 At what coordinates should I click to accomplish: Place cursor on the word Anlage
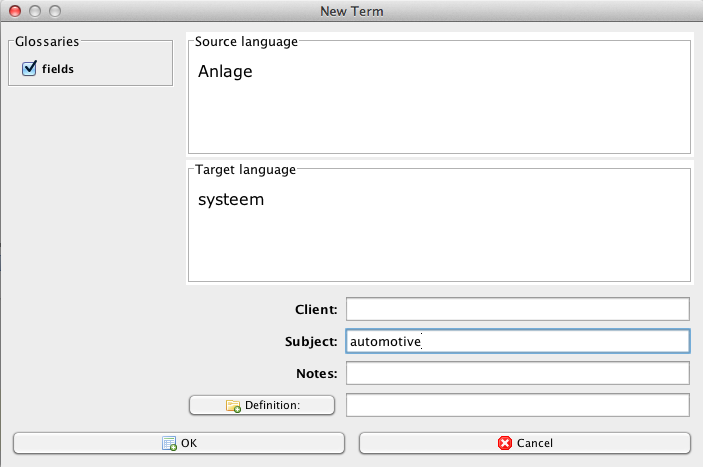(x=225, y=72)
